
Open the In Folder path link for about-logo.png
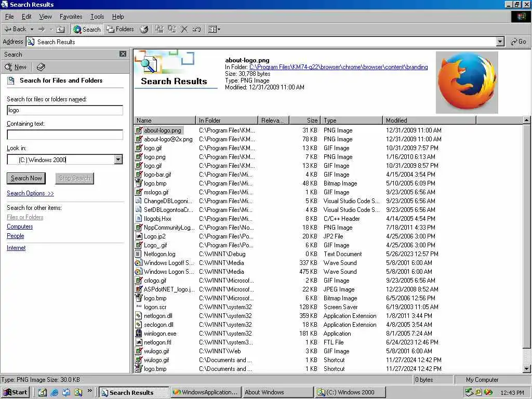coord(338,67)
